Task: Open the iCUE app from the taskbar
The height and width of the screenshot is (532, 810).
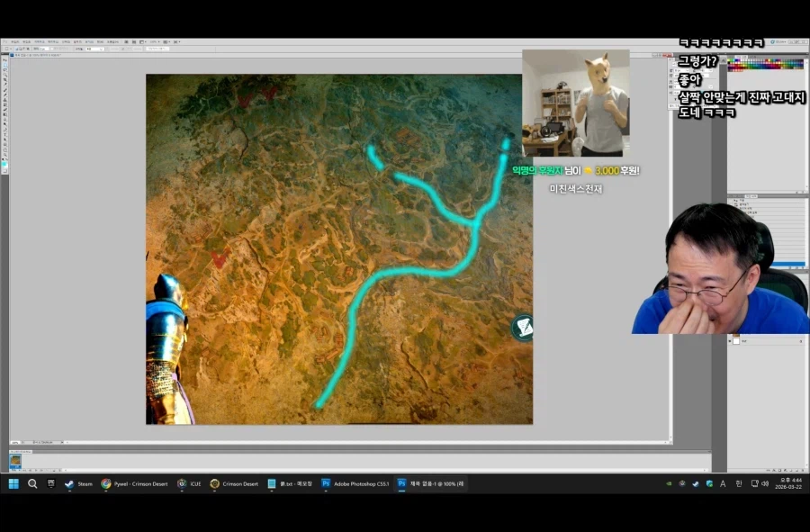Action: [188, 483]
